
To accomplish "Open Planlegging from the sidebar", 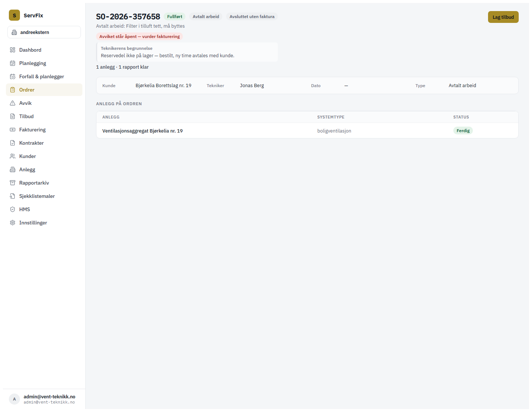I will [x=44, y=63].
